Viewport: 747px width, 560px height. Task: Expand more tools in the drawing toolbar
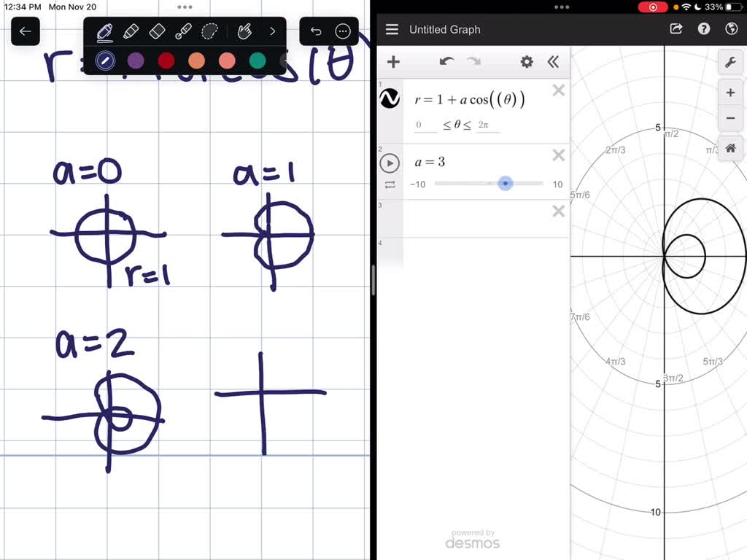point(272,31)
